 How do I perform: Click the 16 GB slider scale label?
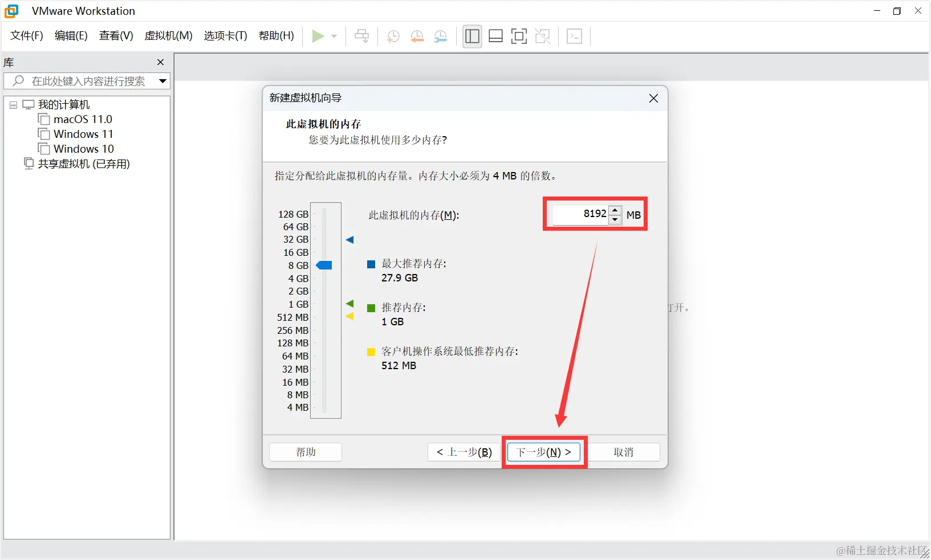pos(296,252)
